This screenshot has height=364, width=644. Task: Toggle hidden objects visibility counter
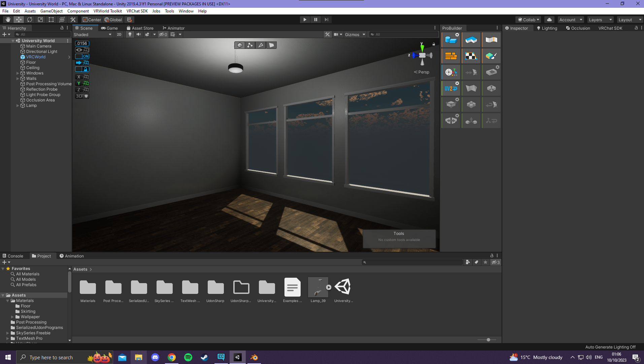pos(163,34)
